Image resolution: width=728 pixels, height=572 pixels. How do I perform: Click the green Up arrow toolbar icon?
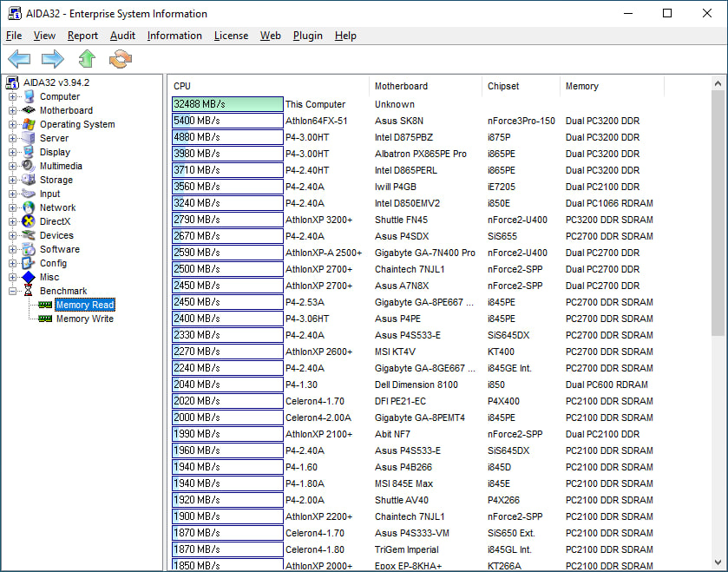tap(87, 59)
